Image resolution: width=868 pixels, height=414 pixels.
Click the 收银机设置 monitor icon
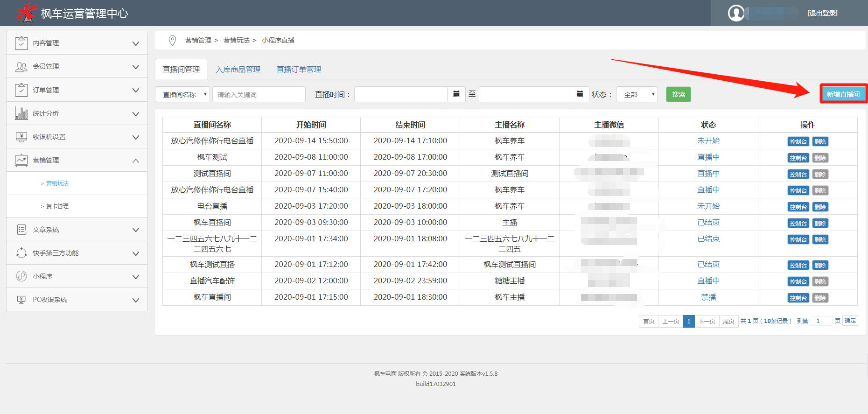[21, 137]
